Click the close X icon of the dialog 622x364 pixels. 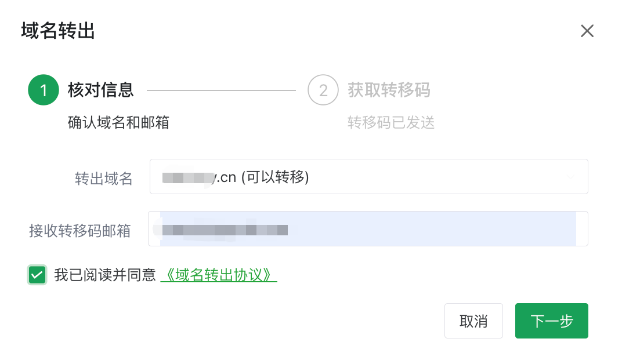point(587,31)
